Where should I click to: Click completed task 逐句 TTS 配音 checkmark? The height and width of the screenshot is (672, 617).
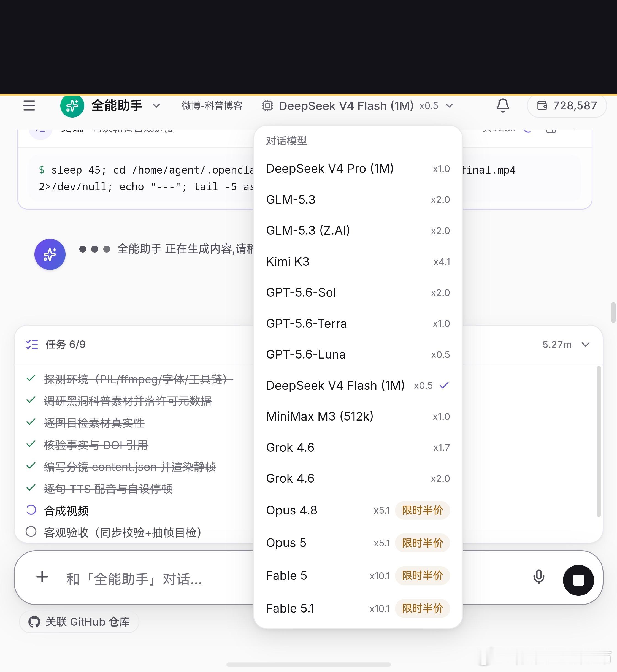(31, 488)
